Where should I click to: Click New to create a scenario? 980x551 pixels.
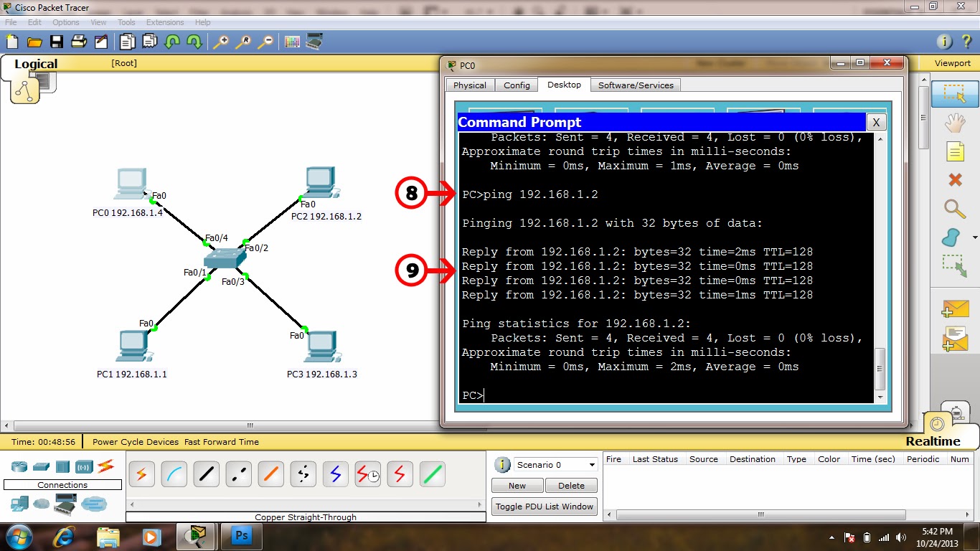(517, 485)
